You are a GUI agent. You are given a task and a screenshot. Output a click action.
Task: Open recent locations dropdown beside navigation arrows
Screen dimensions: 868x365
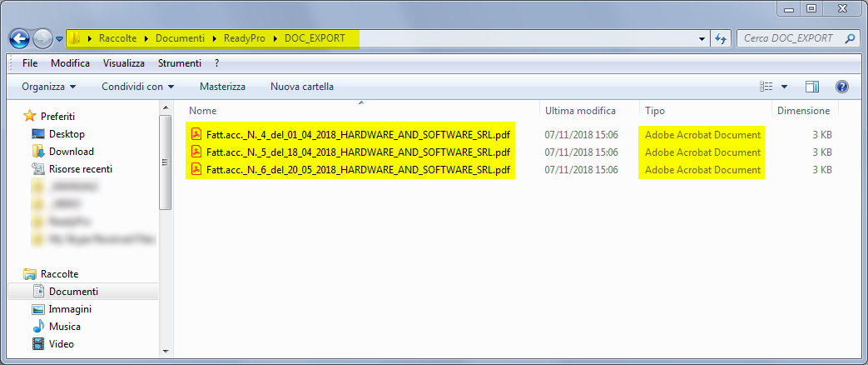coord(60,39)
